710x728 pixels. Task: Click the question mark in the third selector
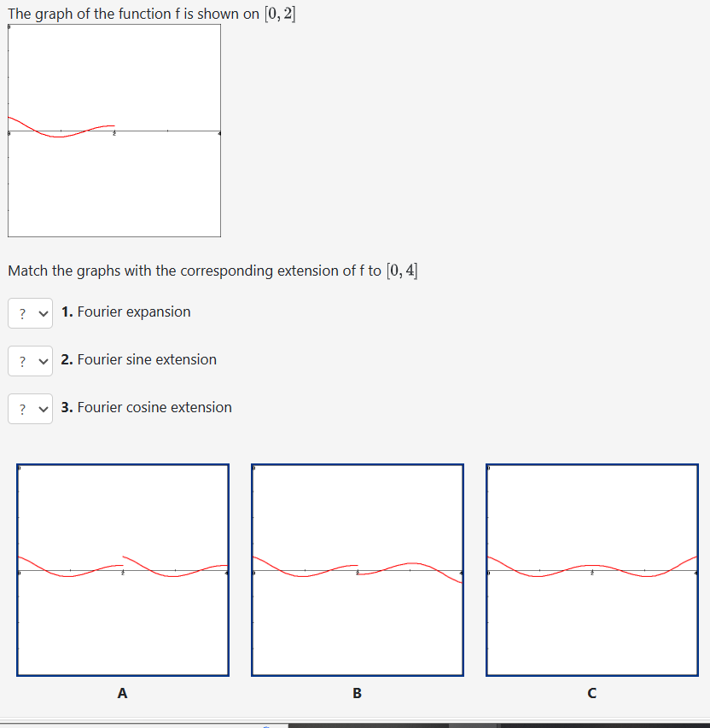click(21, 408)
